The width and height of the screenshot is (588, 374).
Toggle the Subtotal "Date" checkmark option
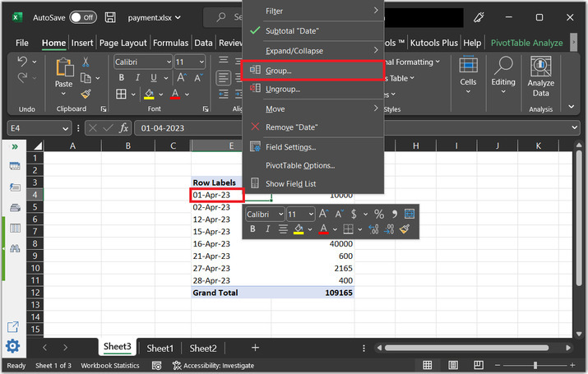313,30
